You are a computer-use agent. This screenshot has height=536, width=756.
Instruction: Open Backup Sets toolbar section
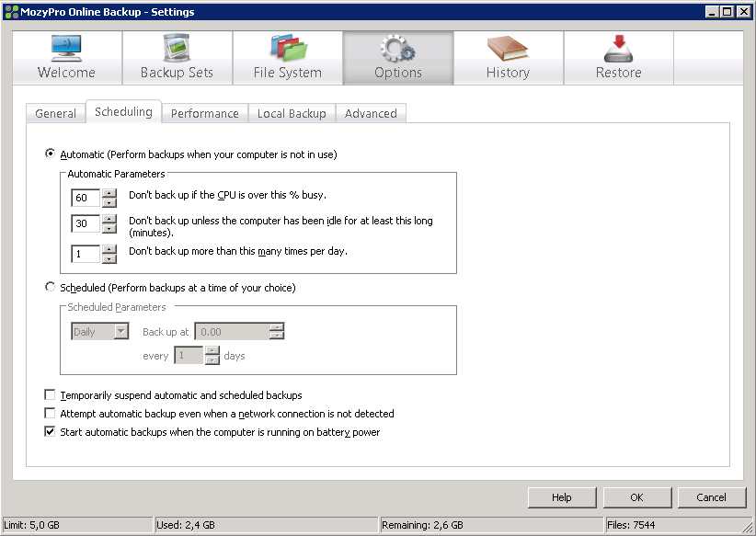(x=178, y=58)
